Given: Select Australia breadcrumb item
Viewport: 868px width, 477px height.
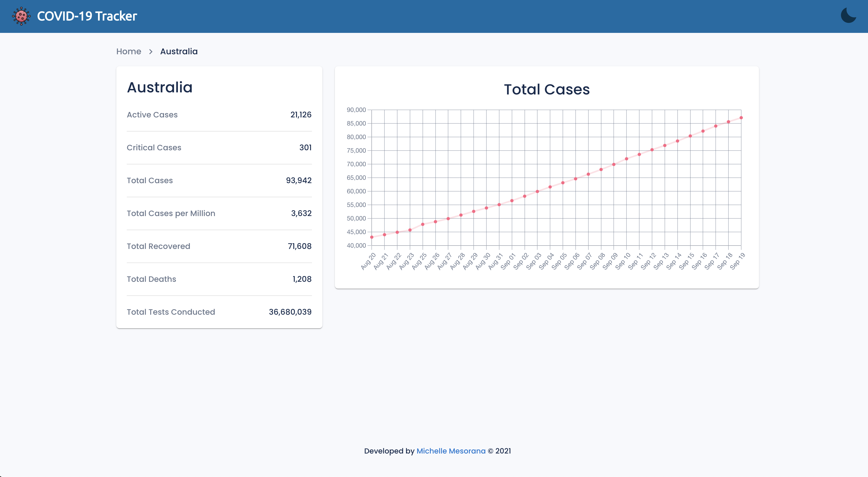Looking at the screenshot, I should (179, 52).
